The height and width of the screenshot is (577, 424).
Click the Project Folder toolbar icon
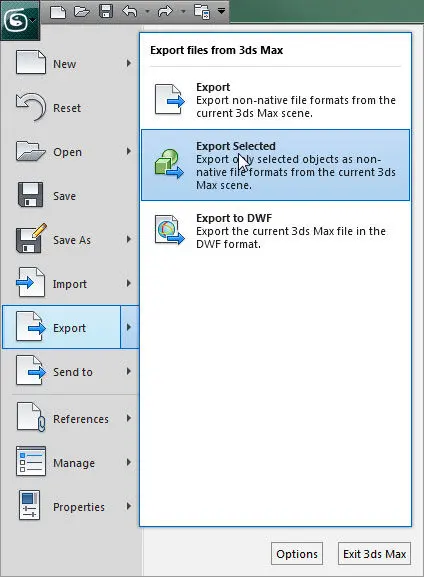pyautogui.click(x=202, y=11)
